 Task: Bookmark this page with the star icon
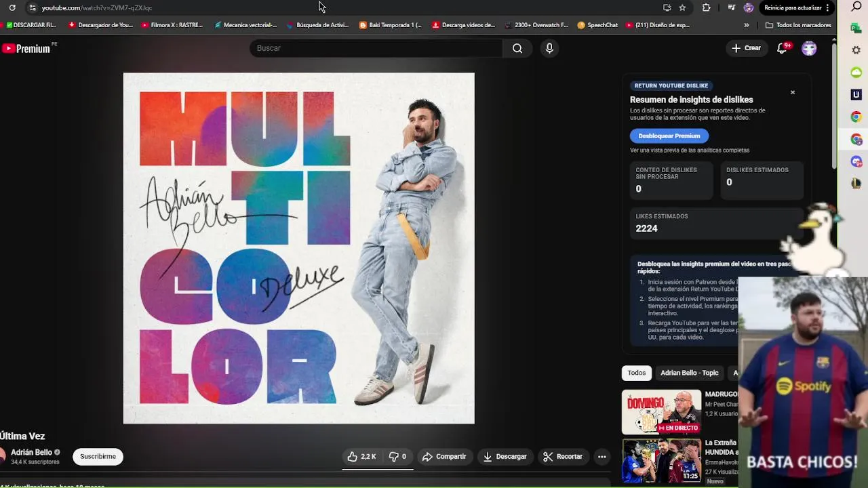tap(682, 7)
